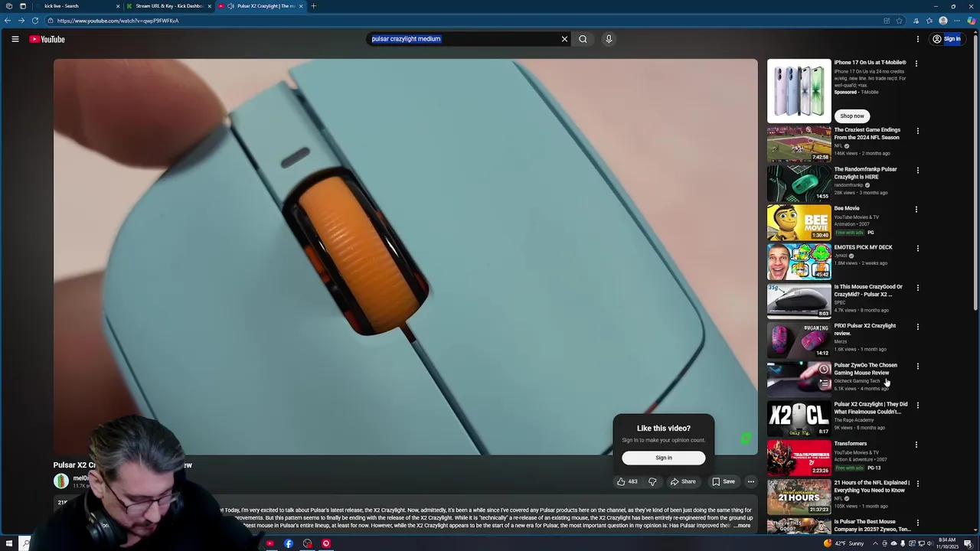Open options for Craziest Game Endings video
This screenshot has width=980, height=551.
(x=917, y=131)
